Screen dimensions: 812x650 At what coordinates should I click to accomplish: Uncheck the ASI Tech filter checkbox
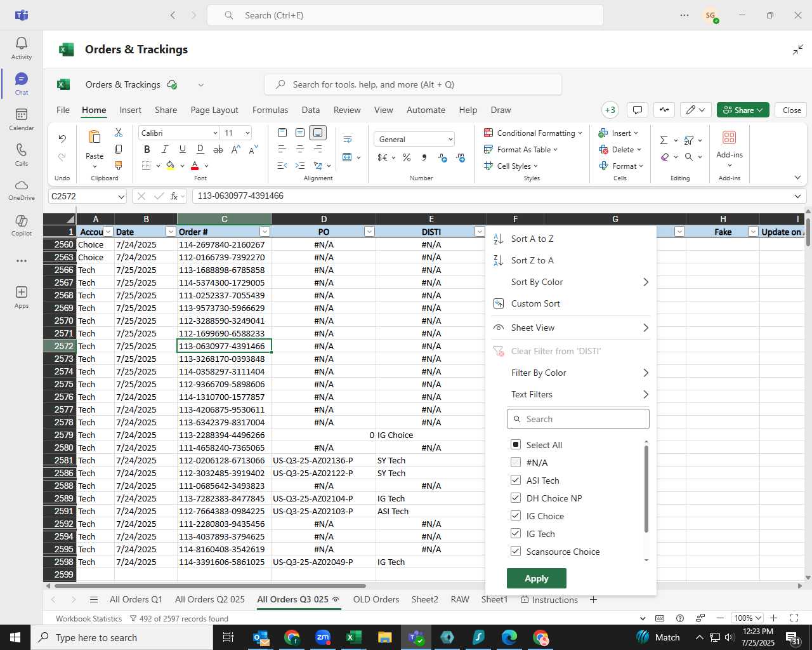pos(516,480)
